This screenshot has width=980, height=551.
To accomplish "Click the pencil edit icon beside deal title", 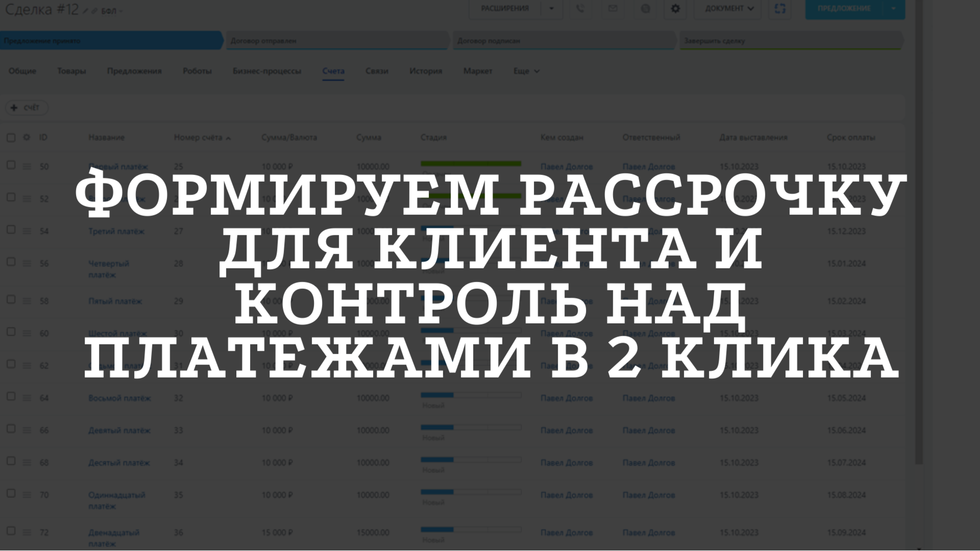I will pyautogui.click(x=85, y=11).
